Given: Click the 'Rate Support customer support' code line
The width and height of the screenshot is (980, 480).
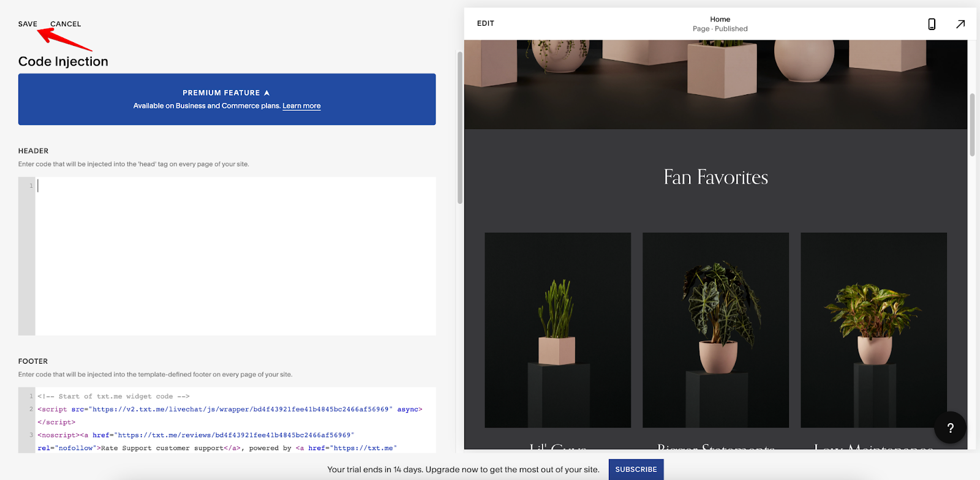Looking at the screenshot, I should 217,448.
